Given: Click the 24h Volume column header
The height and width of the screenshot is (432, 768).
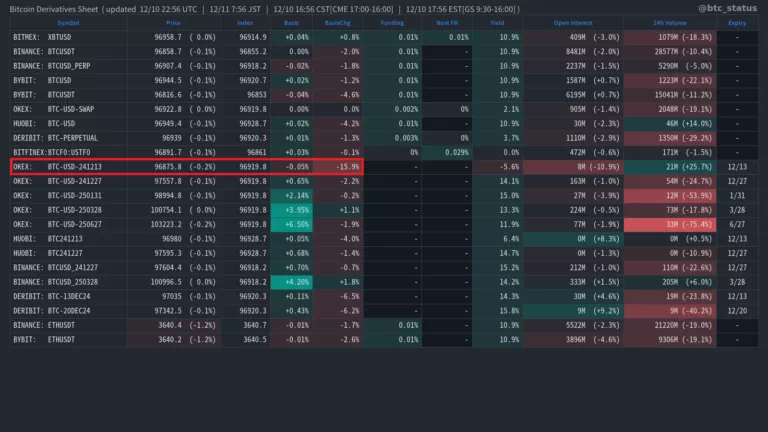Looking at the screenshot, I should 670,23.
